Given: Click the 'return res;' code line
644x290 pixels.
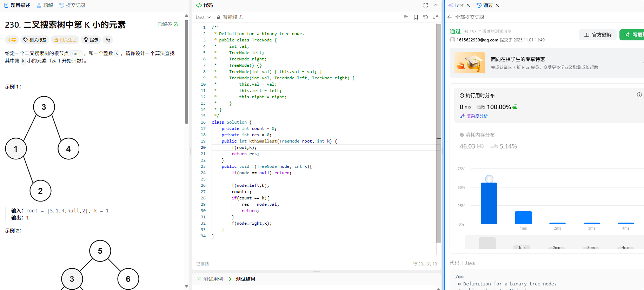Looking at the screenshot, I should pos(245,154).
